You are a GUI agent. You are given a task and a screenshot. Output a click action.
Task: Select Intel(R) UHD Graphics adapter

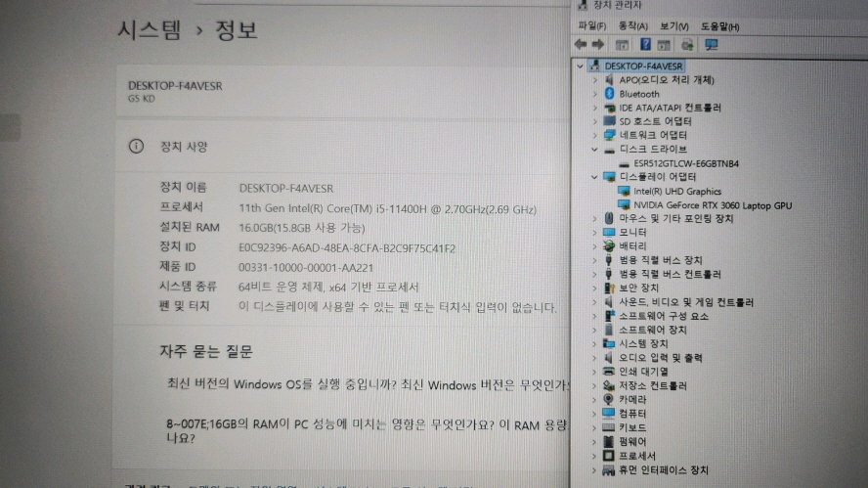[x=677, y=191]
